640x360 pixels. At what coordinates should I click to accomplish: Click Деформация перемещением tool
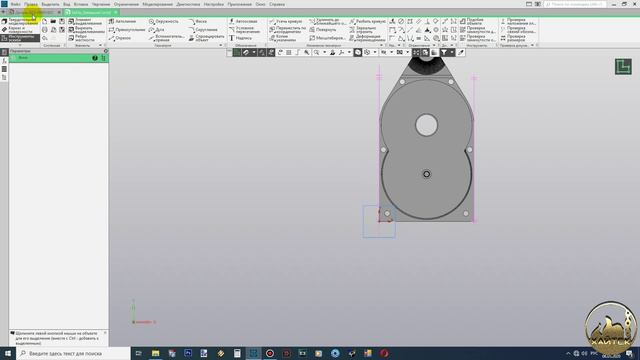(x=367, y=38)
